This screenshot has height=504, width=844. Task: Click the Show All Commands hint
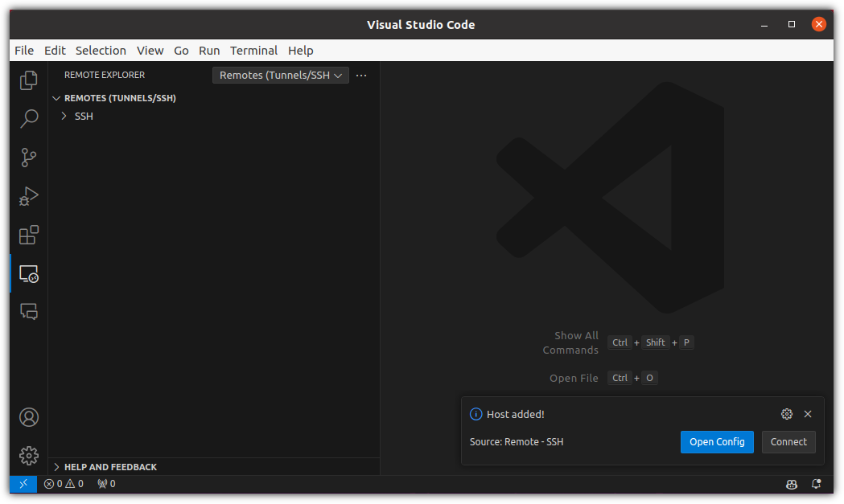click(x=570, y=342)
